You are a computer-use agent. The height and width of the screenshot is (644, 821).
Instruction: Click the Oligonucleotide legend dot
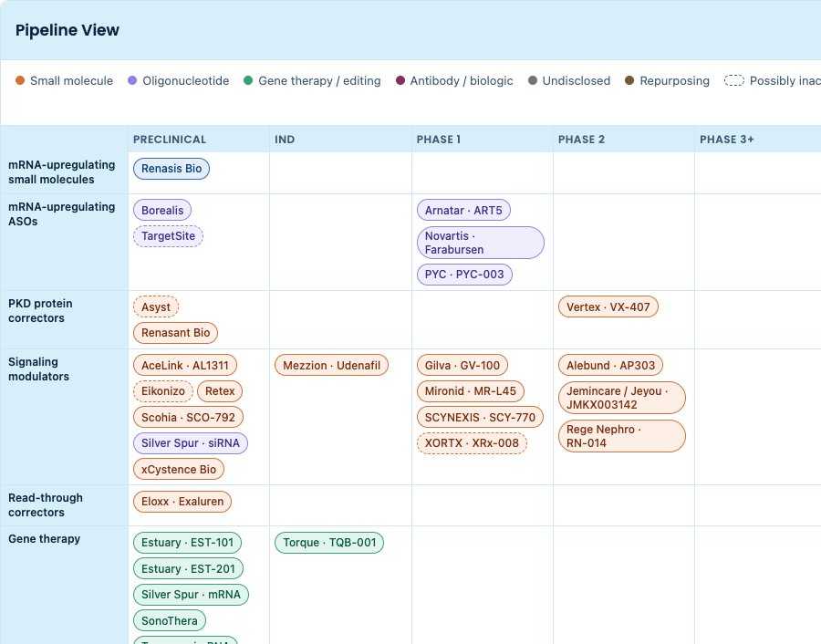coord(132,80)
